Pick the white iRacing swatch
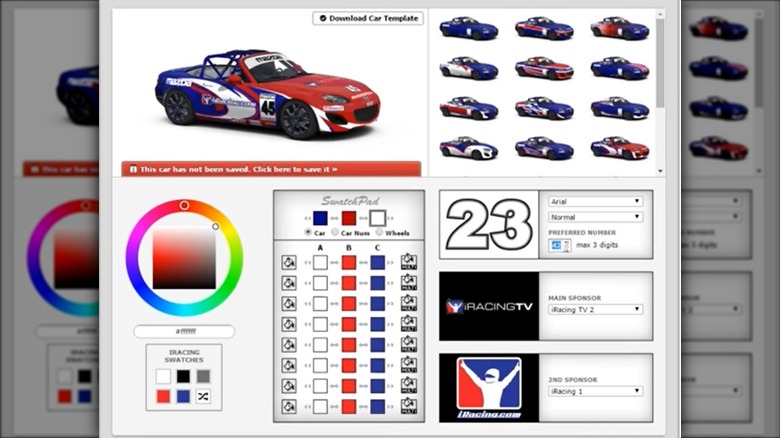Screen dimensions: 780x438 tap(163, 376)
